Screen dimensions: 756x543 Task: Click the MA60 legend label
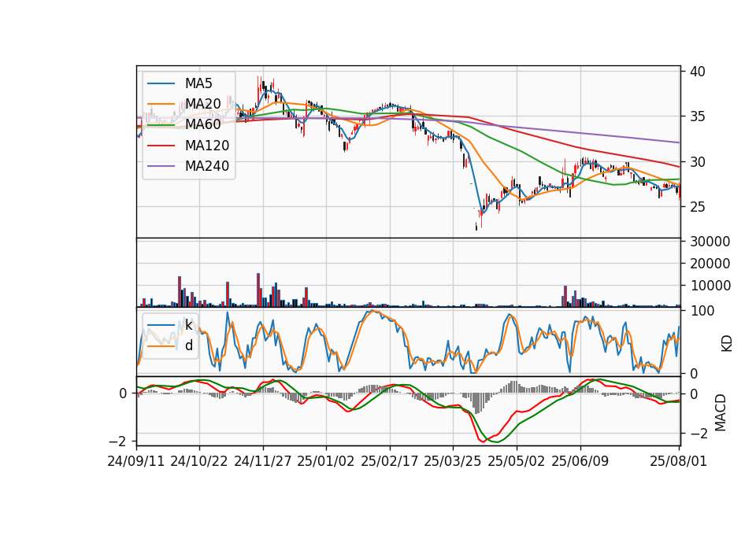(203, 125)
